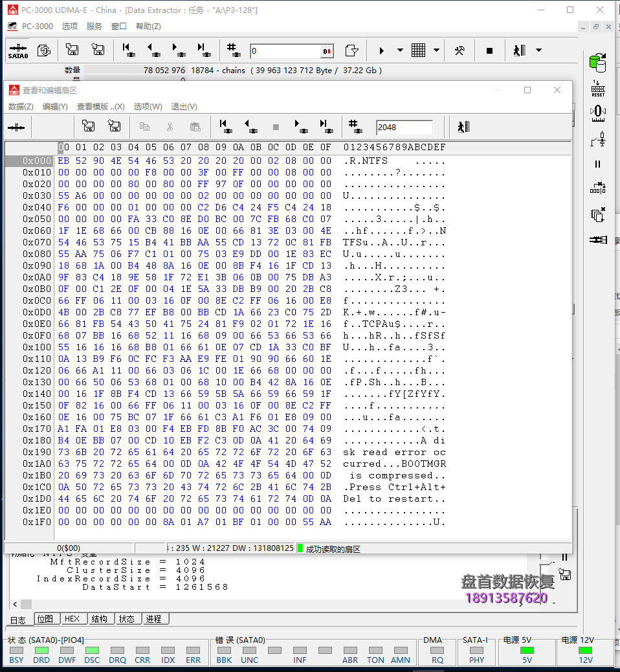The height and width of the screenshot is (672, 620).
Task: Open the 服务 menu
Action: click(94, 26)
